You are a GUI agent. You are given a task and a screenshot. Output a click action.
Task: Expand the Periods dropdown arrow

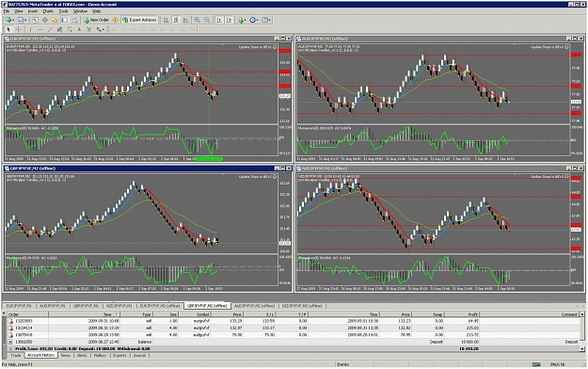click(258, 21)
